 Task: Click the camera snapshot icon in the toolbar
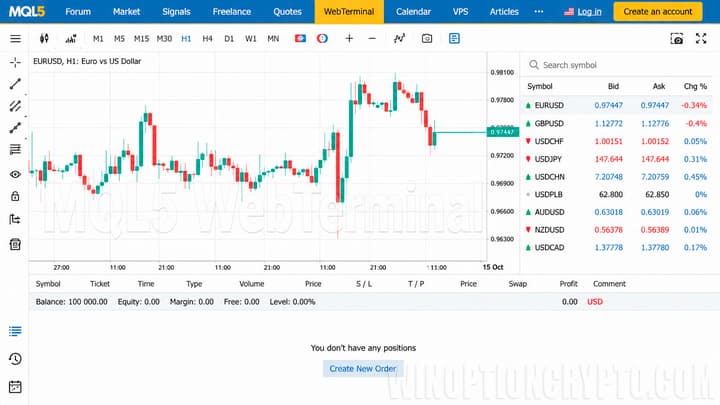pyautogui.click(x=427, y=39)
